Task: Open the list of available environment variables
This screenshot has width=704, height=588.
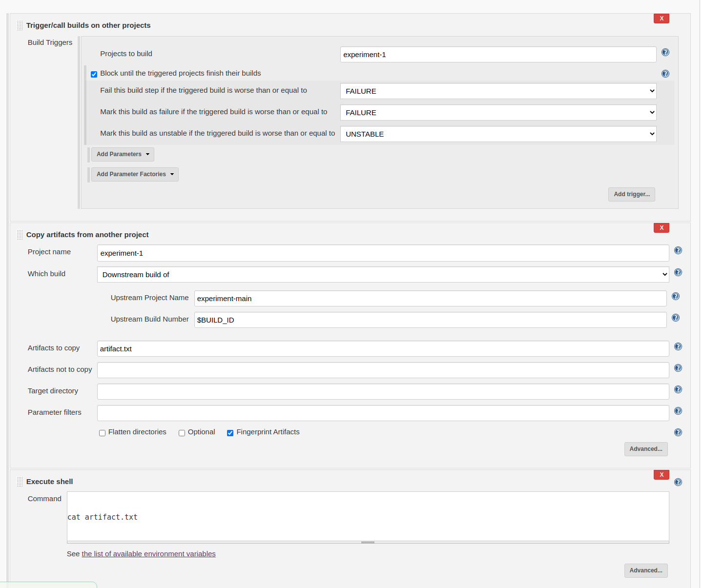Action: tap(148, 554)
